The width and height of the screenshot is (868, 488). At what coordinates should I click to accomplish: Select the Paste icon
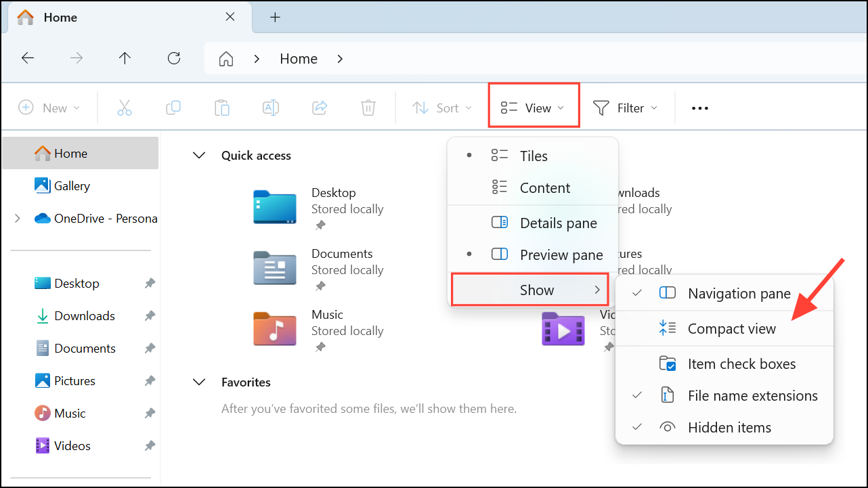point(222,107)
